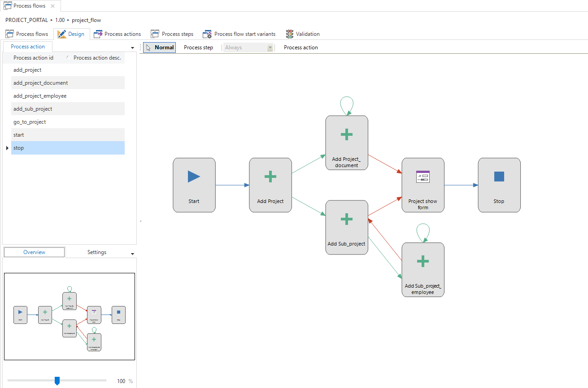The image size is (588, 388).
Task: Select the Add Project plus icon
Action: [x=270, y=177]
